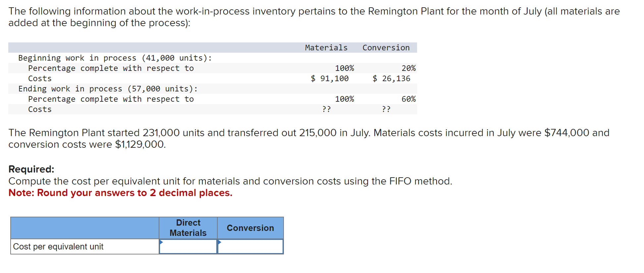Select the 100% materials completion cell

345,68
